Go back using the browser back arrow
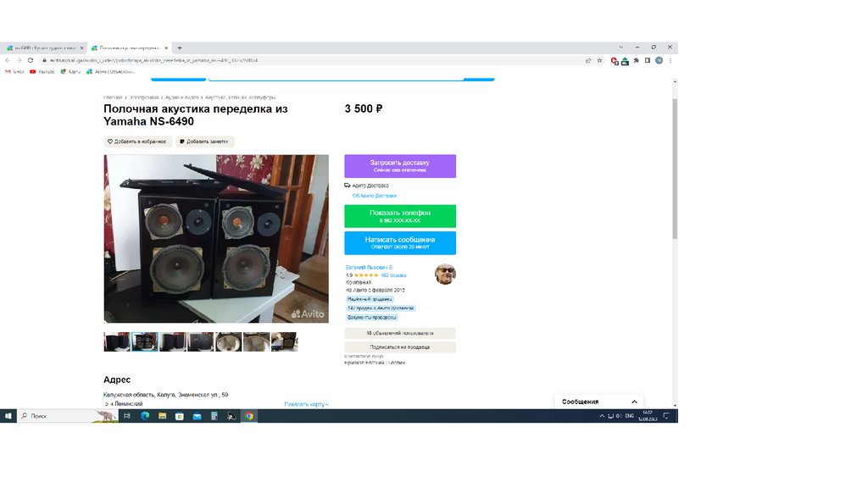The width and height of the screenshot is (868, 488). click(x=8, y=60)
